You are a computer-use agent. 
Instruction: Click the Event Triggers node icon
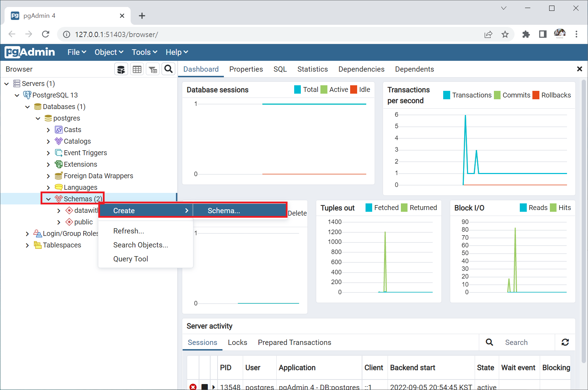tap(59, 153)
